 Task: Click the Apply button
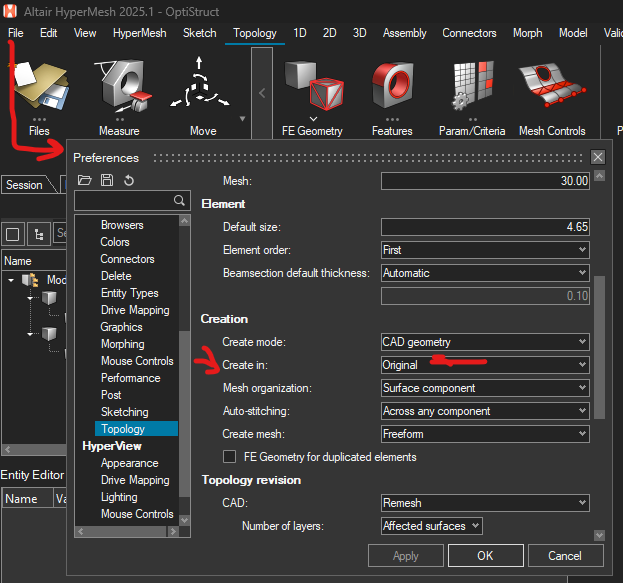click(x=406, y=556)
